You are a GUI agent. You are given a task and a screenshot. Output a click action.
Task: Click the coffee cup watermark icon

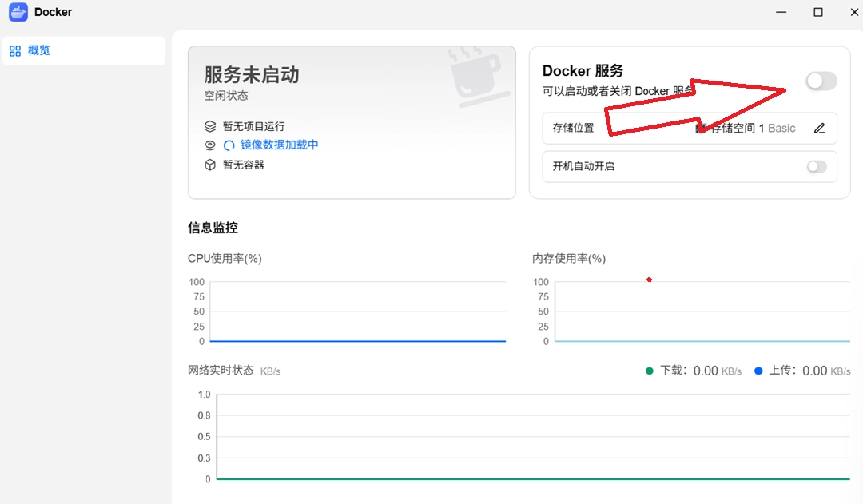point(476,77)
